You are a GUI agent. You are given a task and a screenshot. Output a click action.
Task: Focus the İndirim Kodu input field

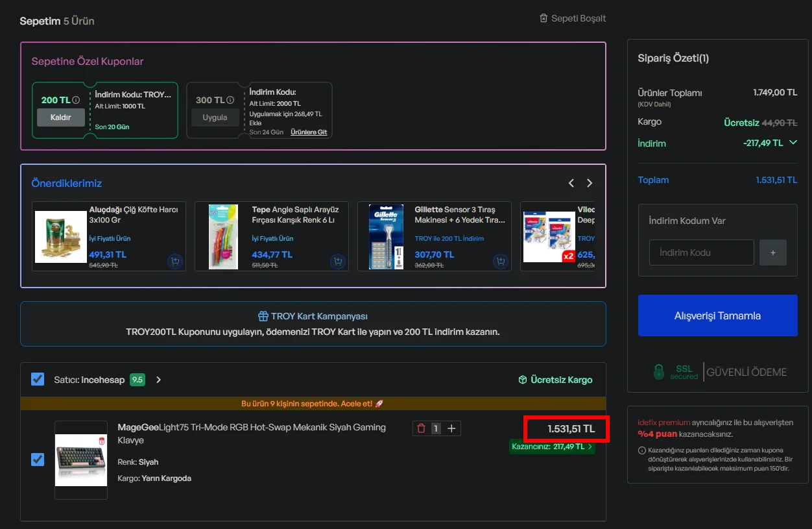702,252
